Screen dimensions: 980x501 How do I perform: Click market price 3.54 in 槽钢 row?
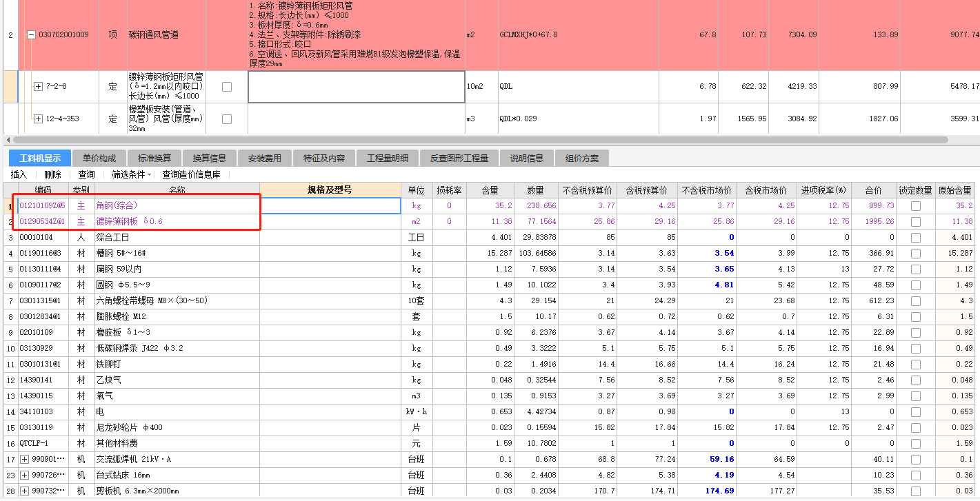point(706,253)
